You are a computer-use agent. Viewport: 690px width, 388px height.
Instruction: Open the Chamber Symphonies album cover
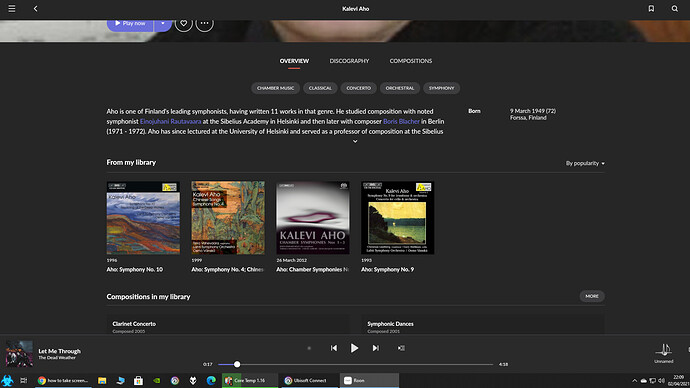(313, 218)
